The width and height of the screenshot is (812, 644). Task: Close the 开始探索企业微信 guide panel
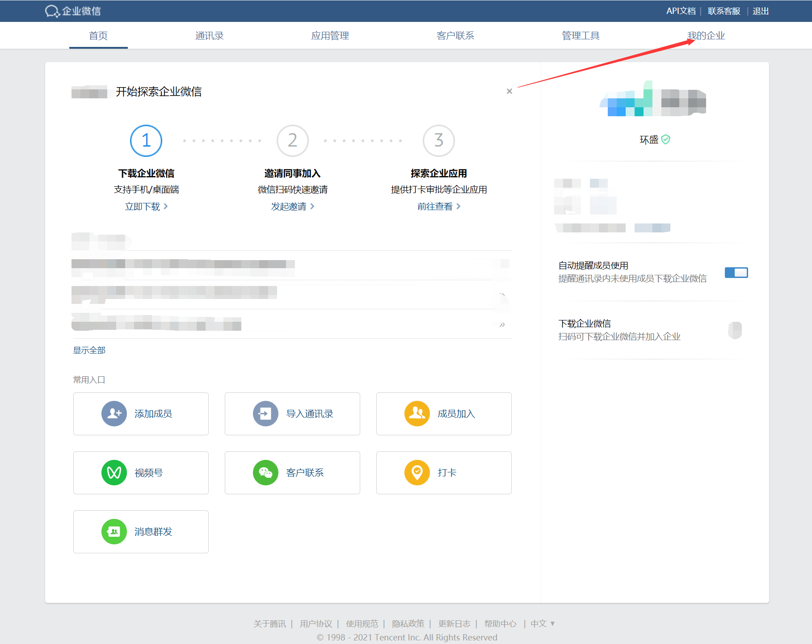click(509, 91)
